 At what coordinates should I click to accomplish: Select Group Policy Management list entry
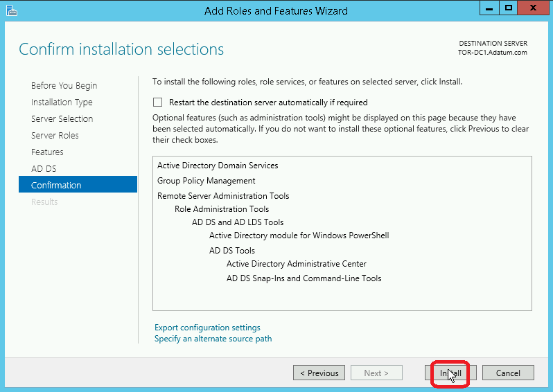click(207, 181)
